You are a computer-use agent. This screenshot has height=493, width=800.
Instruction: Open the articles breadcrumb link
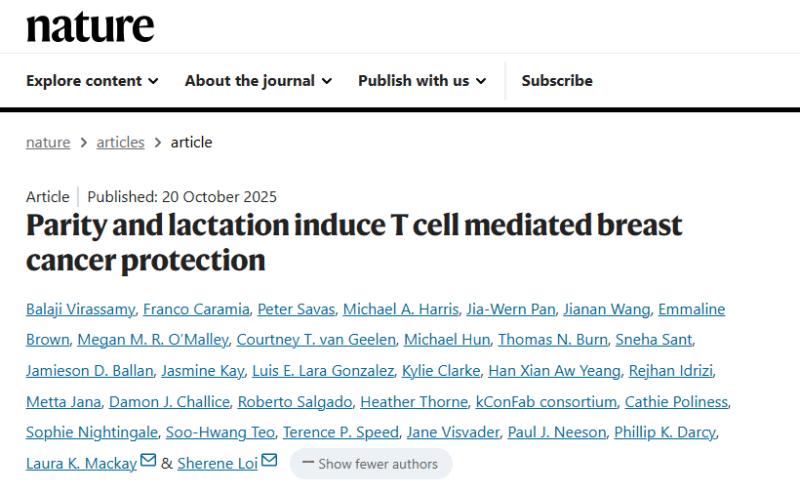tap(120, 142)
